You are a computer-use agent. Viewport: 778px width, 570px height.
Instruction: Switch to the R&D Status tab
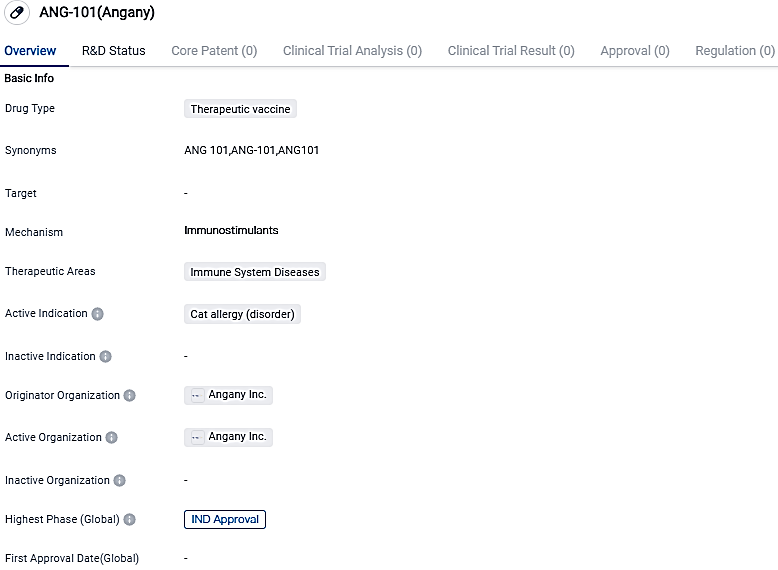click(x=113, y=50)
